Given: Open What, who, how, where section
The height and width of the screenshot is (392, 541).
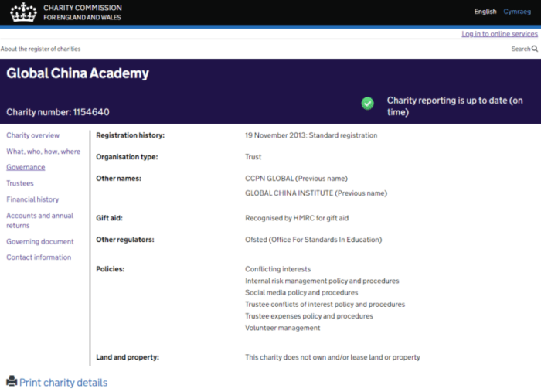Looking at the screenshot, I should pyautogui.click(x=43, y=152).
